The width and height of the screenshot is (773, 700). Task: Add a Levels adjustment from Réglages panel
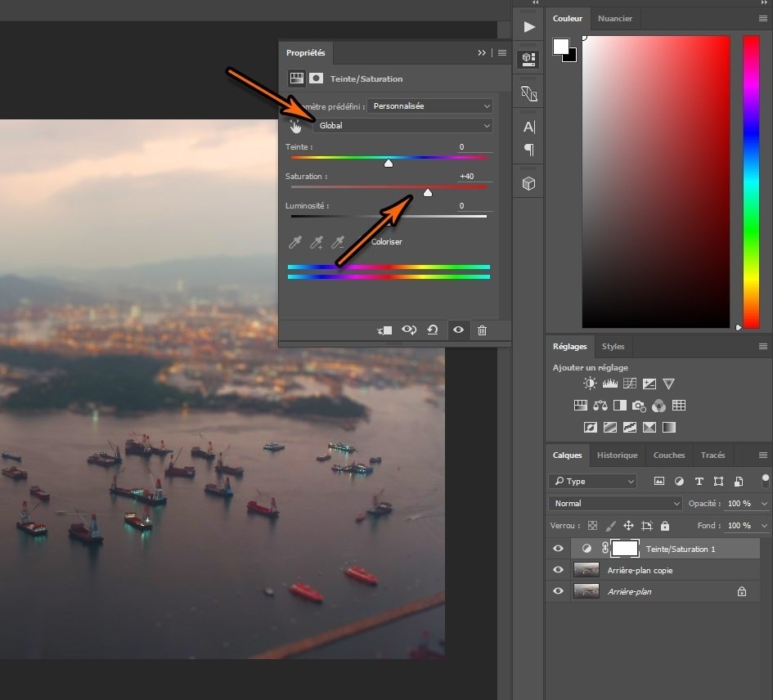[609, 384]
